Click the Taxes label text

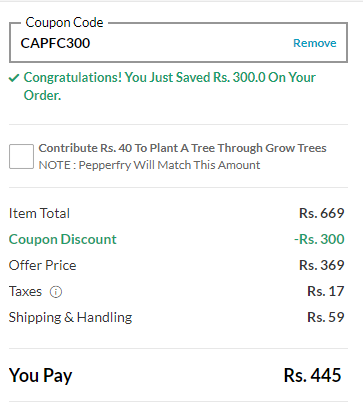(x=25, y=291)
